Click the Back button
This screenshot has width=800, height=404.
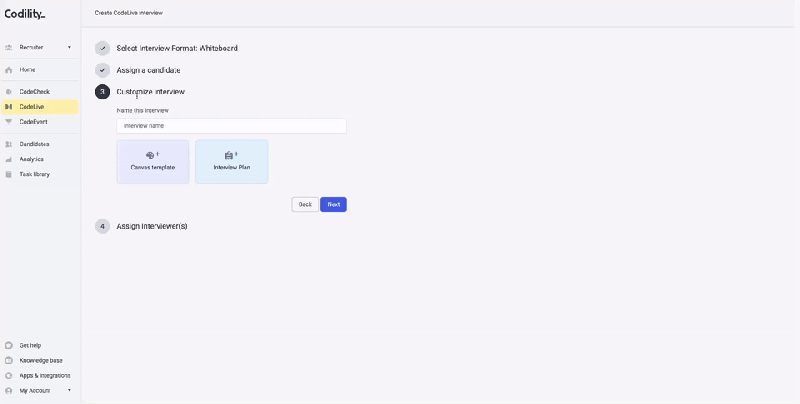click(x=305, y=205)
